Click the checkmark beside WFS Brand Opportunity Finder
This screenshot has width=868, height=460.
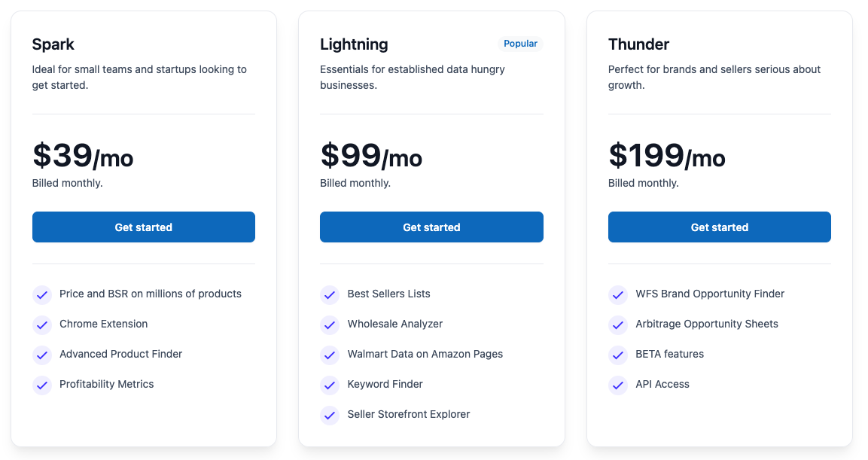(618, 294)
